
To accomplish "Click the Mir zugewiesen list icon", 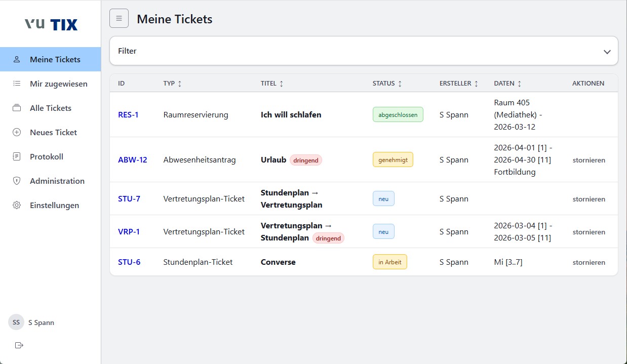I will click(16, 84).
